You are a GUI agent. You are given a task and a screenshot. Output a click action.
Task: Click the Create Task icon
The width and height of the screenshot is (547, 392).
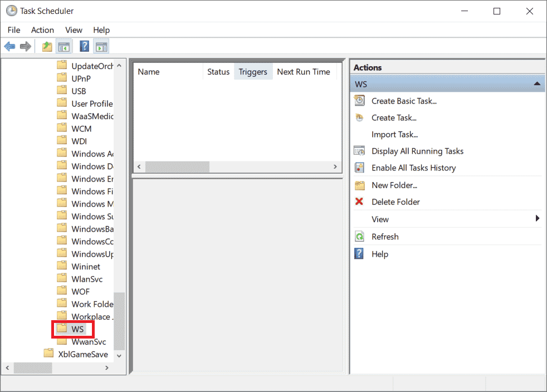tap(359, 117)
